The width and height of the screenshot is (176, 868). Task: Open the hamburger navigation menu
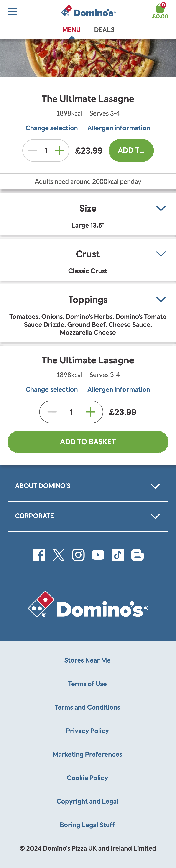(12, 11)
